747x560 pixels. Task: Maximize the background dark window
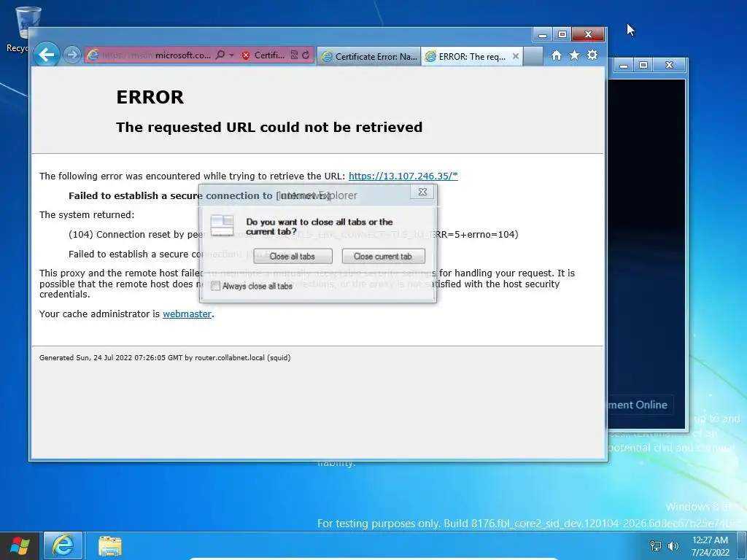[x=643, y=65]
